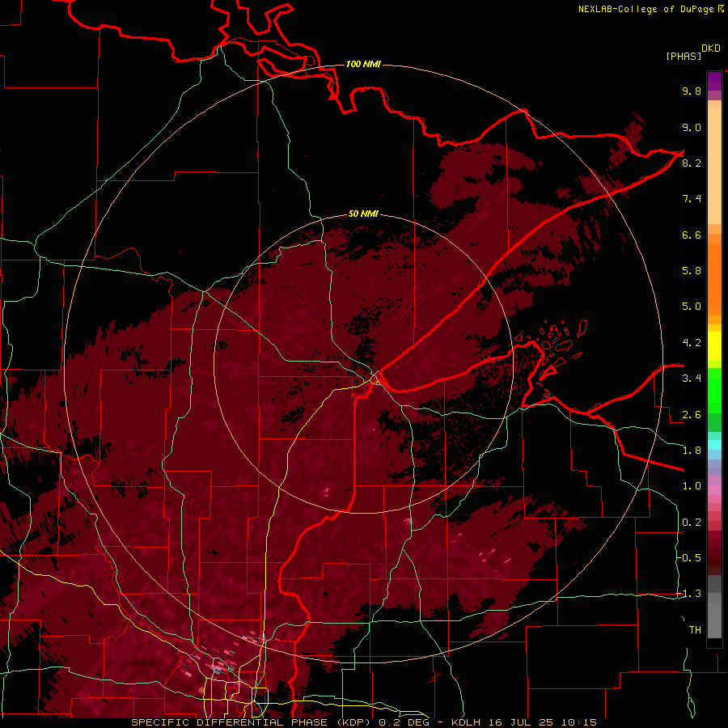Click the KDLH station identifier in the caption
Viewport: 728px width, 728px height.
(466, 722)
